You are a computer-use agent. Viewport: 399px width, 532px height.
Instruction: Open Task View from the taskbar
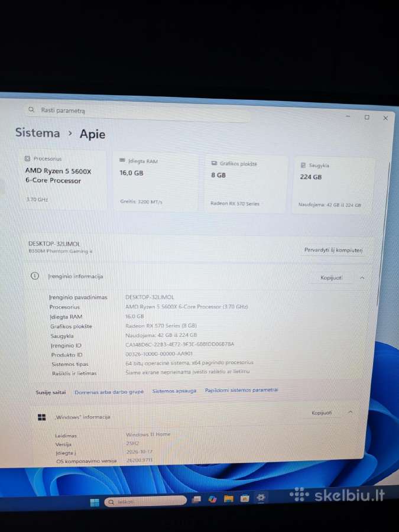pyautogui.click(x=196, y=499)
